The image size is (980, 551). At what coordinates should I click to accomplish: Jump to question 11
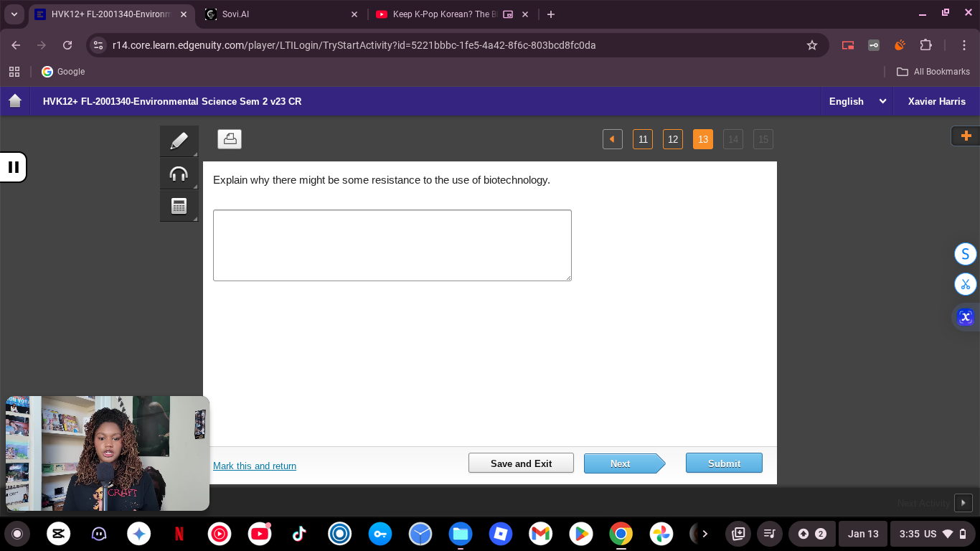tap(643, 139)
